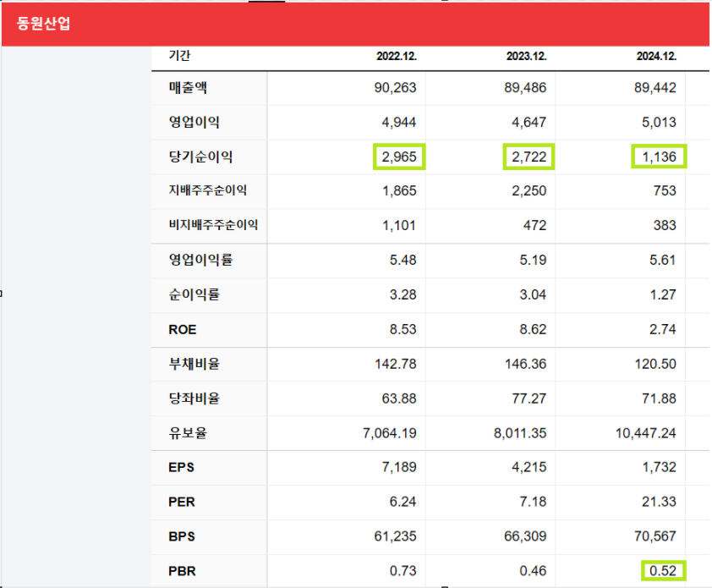
Task: Click the EPS value 7,189
Action: [x=398, y=467]
